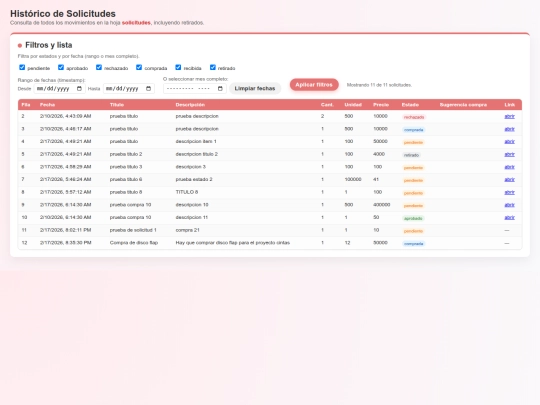Click the Fila column header
The height and width of the screenshot is (405, 540).
pos(26,105)
